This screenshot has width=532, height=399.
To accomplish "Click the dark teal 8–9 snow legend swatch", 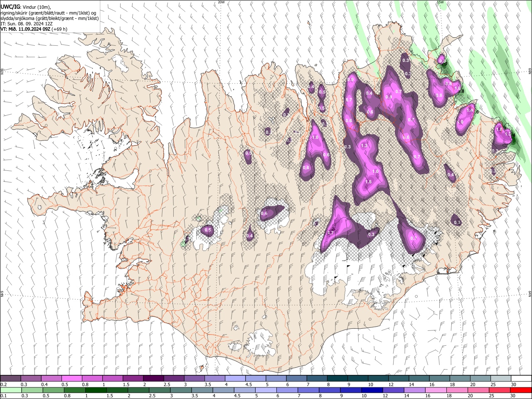I will coord(337,378).
